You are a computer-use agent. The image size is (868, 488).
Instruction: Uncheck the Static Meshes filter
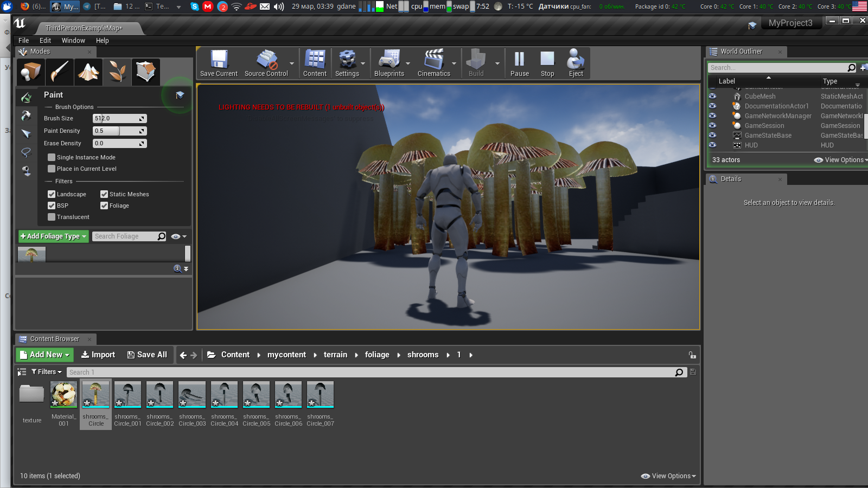[x=104, y=194]
